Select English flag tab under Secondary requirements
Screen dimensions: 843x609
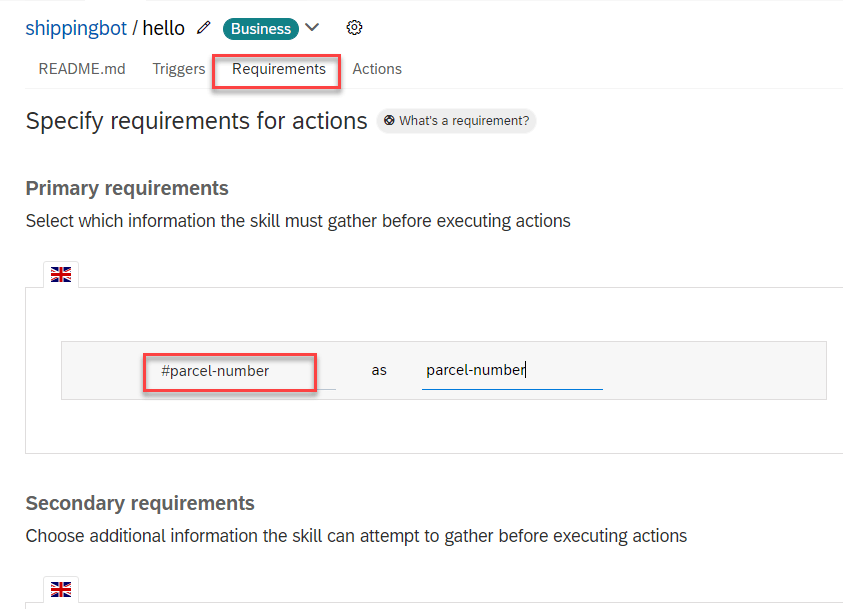pyautogui.click(x=61, y=590)
